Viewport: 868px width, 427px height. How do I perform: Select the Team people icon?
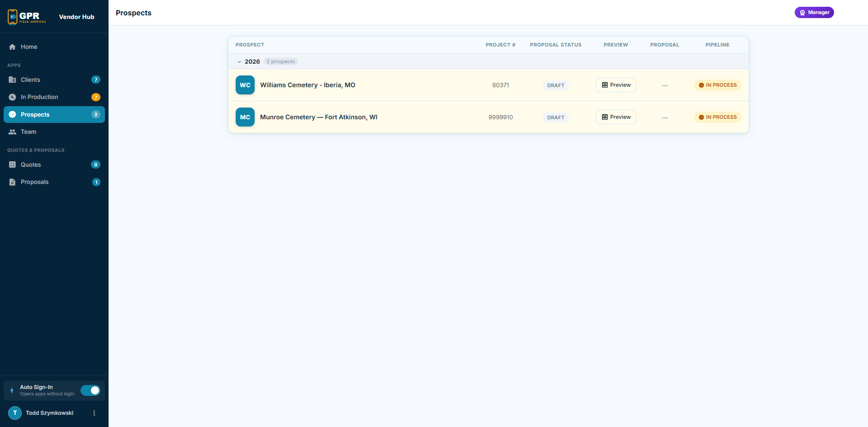pyautogui.click(x=12, y=131)
